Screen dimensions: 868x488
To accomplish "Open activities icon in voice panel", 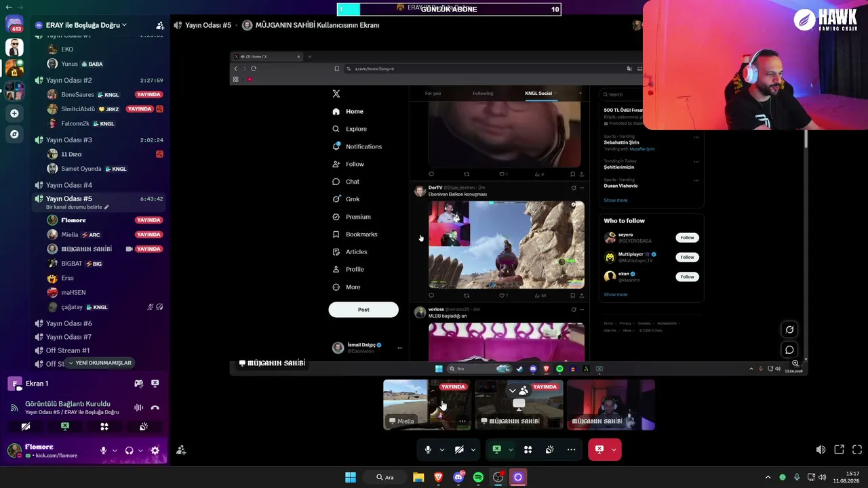I will coord(104,427).
